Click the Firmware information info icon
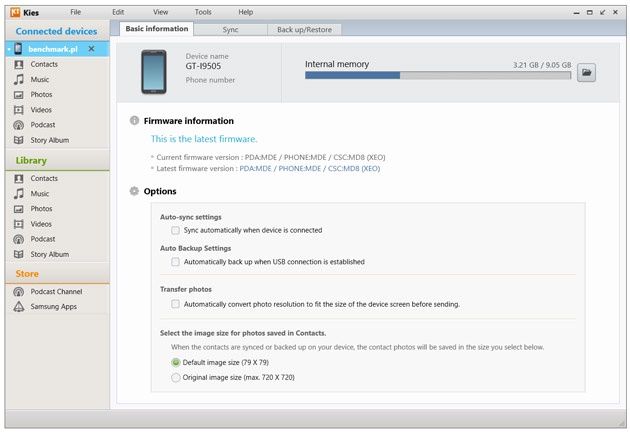630x432 pixels. point(134,121)
